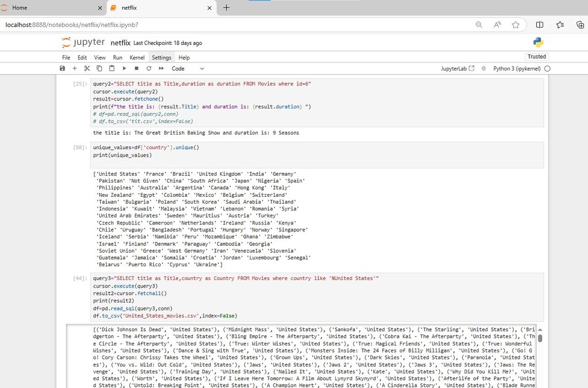Click the Read aloud icon
The height and width of the screenshot is (388, 588).
coord(497,25)
